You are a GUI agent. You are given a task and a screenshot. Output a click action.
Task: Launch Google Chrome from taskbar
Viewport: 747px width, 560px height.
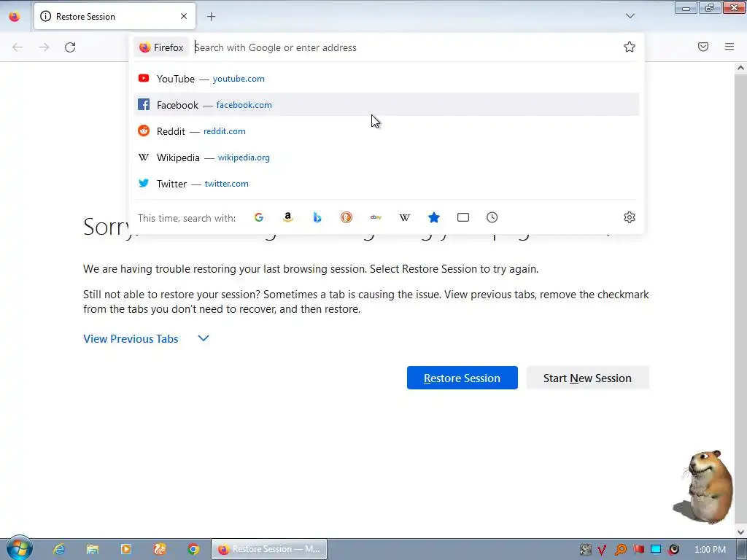[x=193, y=549]
